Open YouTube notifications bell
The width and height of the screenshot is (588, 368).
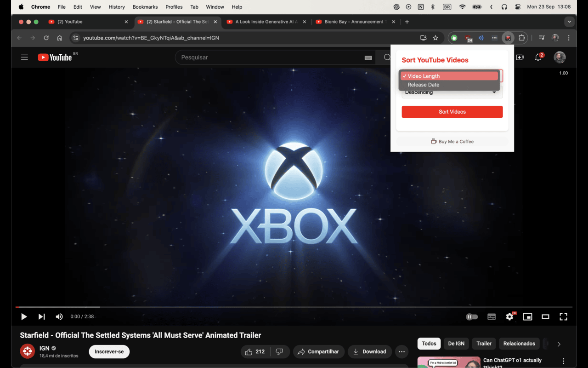(538, 57)
